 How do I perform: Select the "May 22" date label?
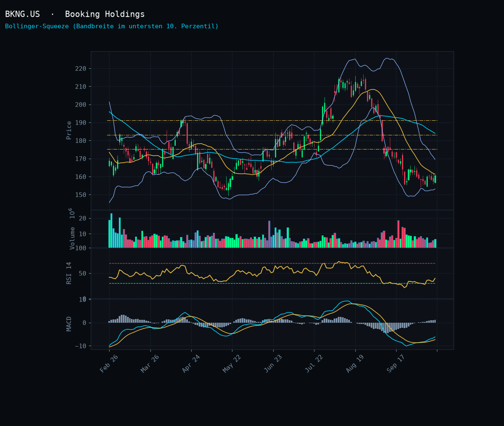(x=232, y=364)
